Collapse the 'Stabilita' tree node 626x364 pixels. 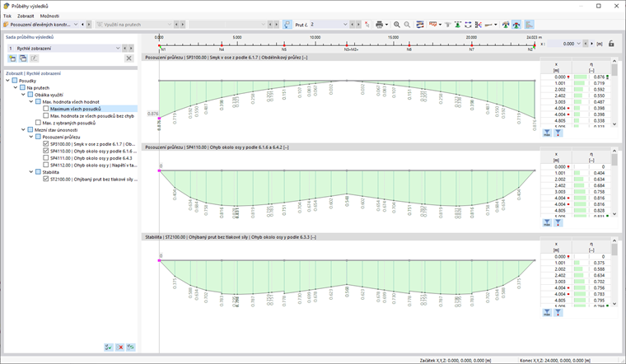coord(31,172)
